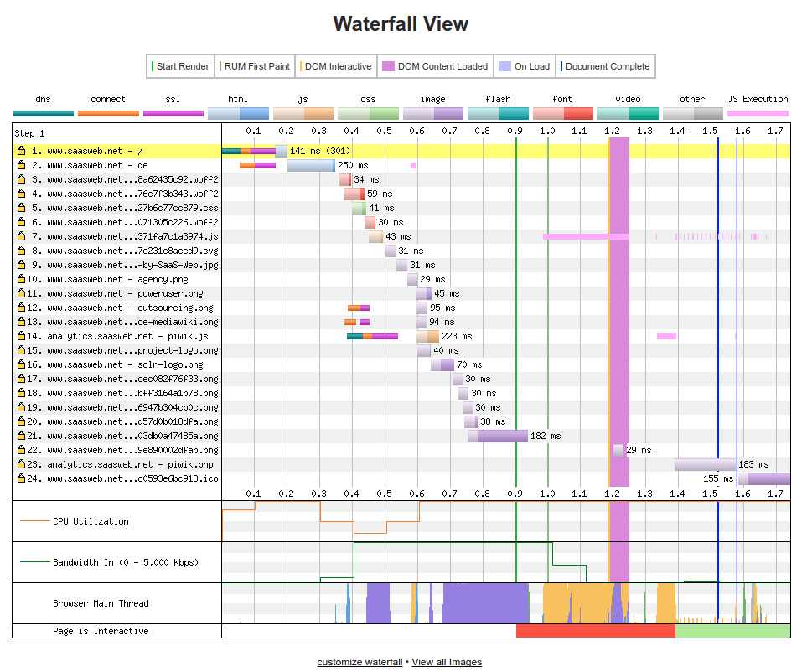807x672 pixels.
Task: Click lock icon beside project-logo.png request
Action: point(21,350)
